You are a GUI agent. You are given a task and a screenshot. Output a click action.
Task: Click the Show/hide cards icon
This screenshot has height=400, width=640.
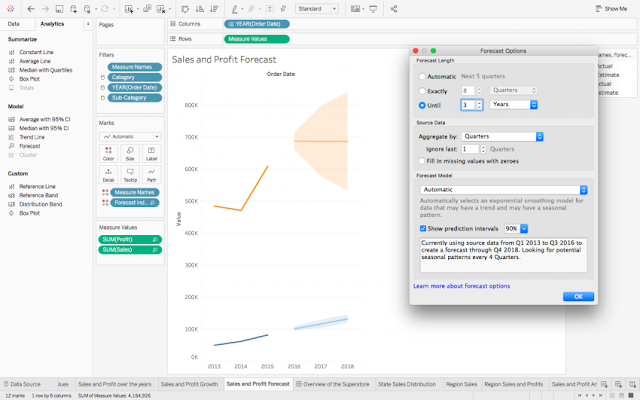[x=355, y=9]
